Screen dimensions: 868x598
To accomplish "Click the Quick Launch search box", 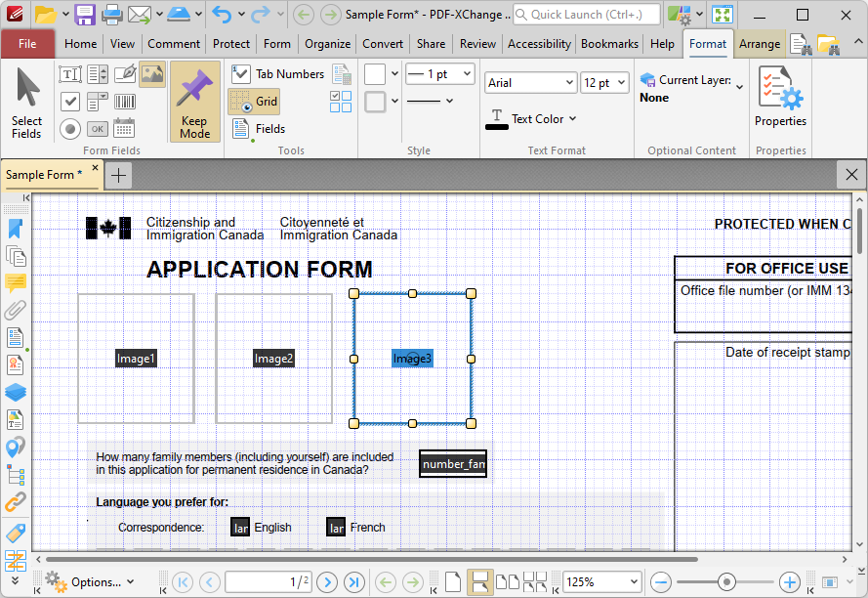I will coord(587,15).
